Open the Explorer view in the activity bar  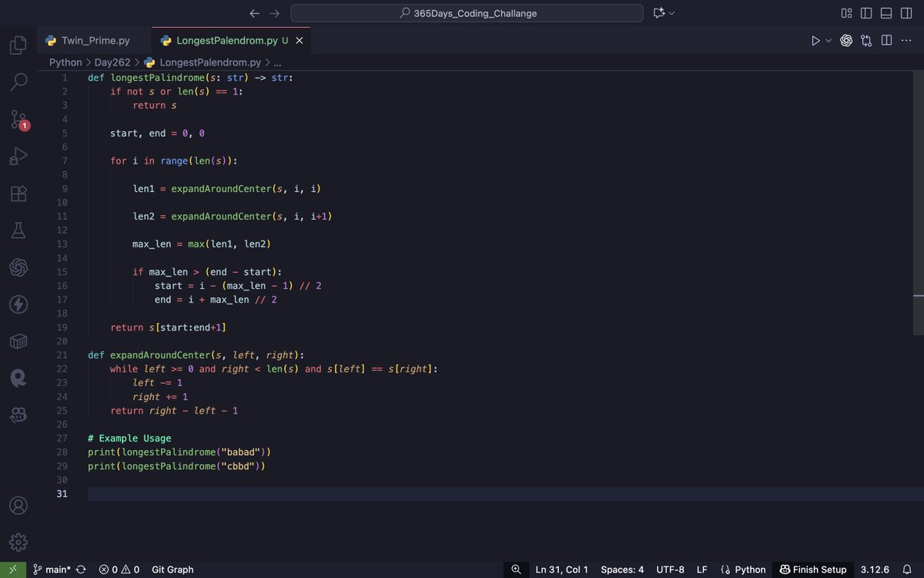(x=18, y=45)
